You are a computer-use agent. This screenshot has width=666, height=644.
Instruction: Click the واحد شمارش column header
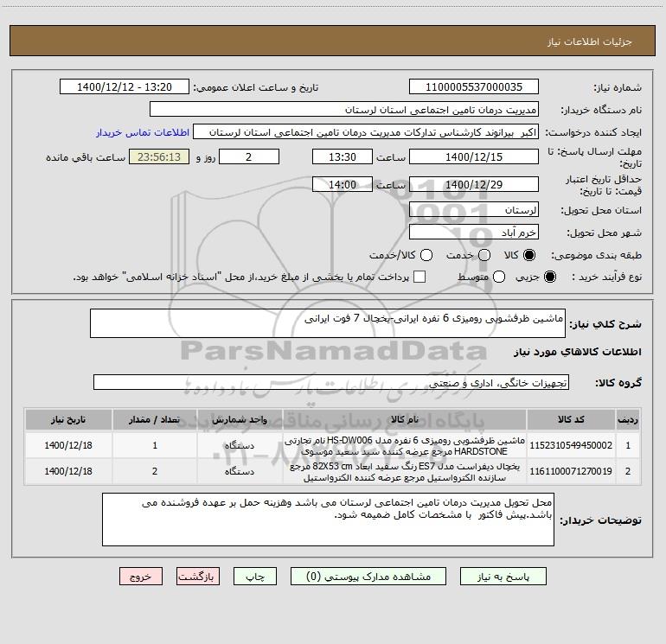coord(240,419)
